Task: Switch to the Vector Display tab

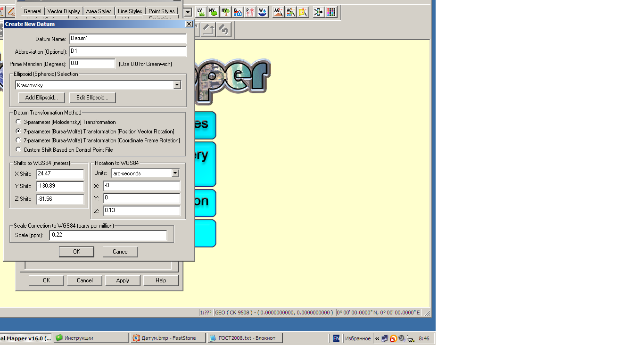Action: (64, 11)
